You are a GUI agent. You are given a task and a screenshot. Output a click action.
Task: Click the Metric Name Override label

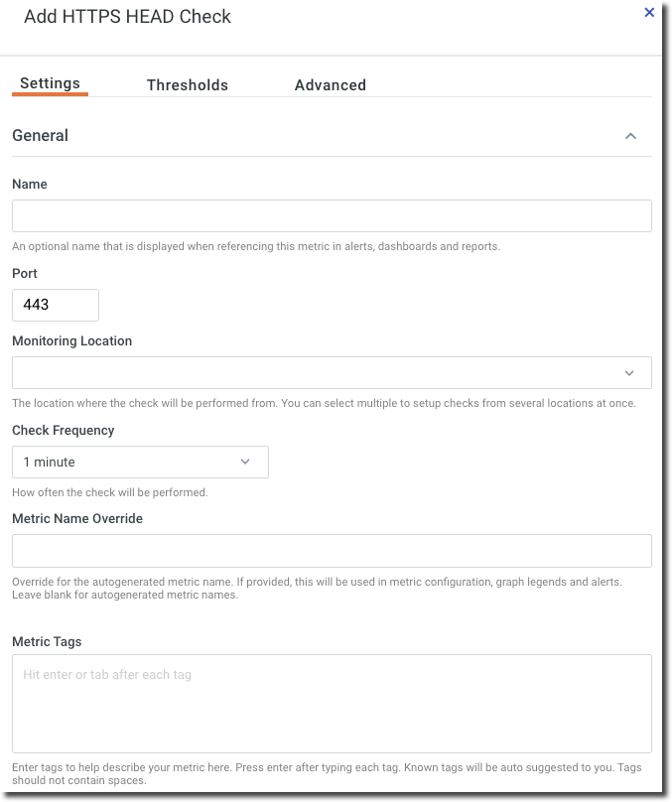click(x=77, y=519)
